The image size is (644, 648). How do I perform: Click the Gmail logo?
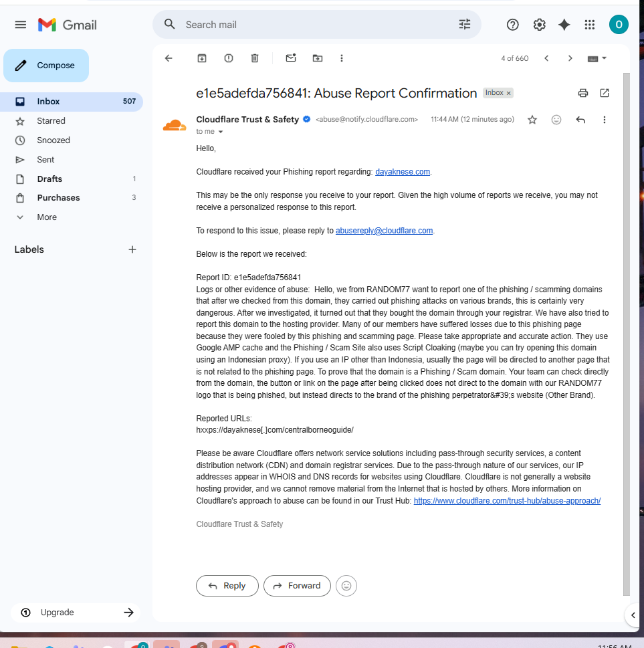67,25
